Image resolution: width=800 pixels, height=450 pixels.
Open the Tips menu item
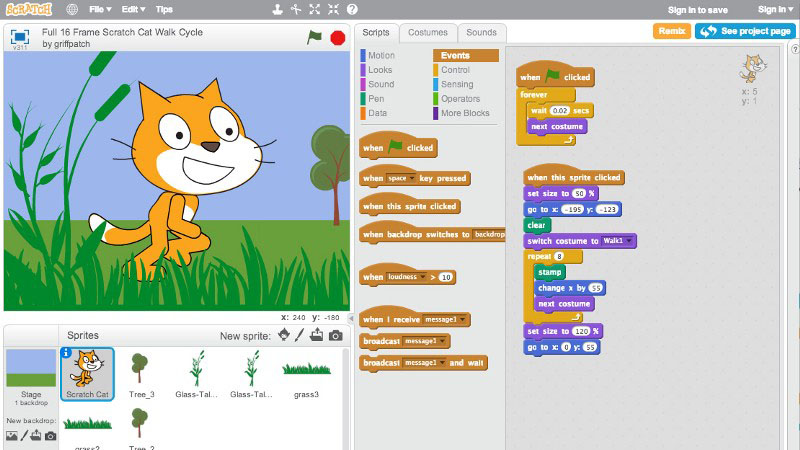pos(164,9)
